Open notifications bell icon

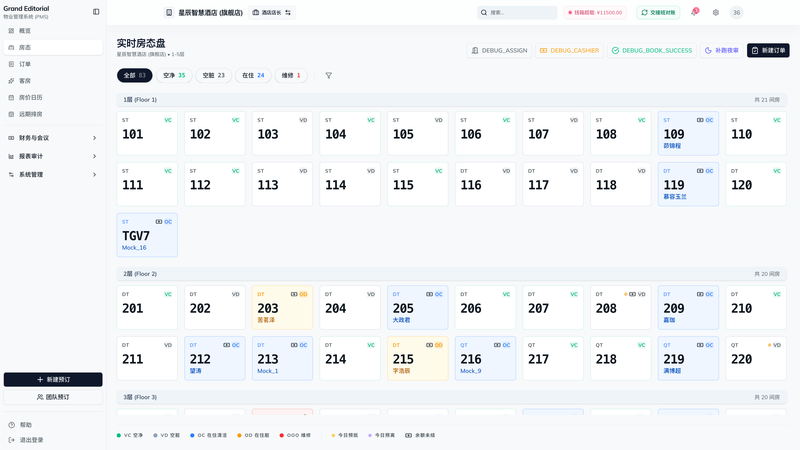click(694, 12)
